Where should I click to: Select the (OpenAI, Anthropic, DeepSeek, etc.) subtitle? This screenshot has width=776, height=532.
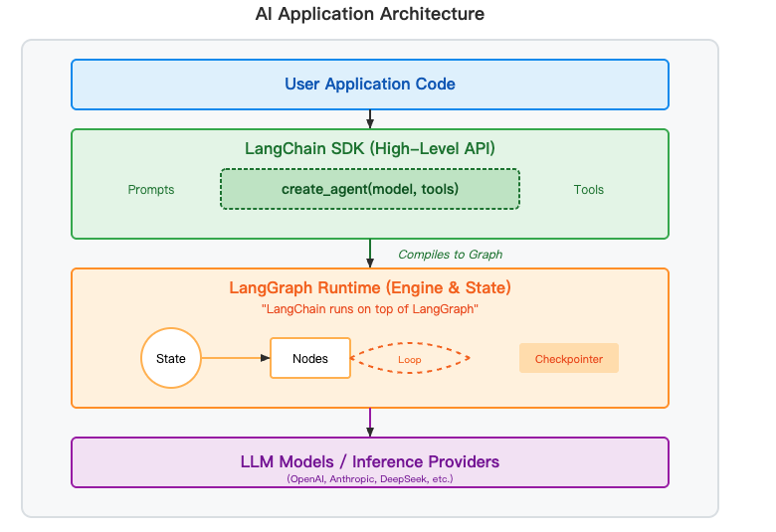(x=370, y=479)
